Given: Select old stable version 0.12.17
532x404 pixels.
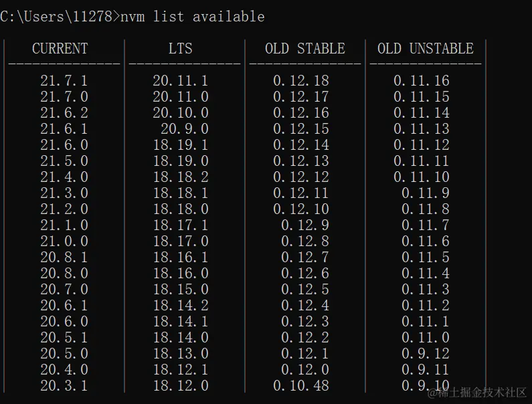Looking at the screenshot, I should (301, 97).
